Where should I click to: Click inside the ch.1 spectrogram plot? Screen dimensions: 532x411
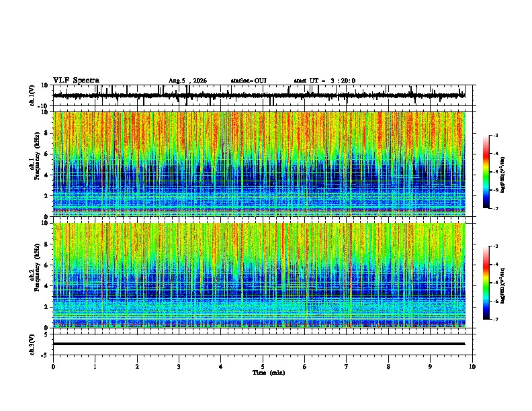pos(259,164)
